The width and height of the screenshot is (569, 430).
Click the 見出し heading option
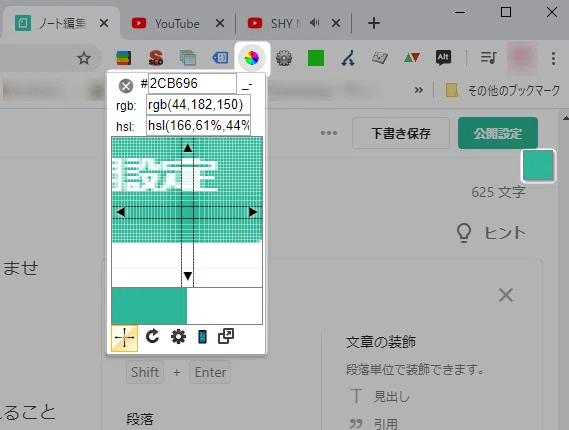(380, 396)
